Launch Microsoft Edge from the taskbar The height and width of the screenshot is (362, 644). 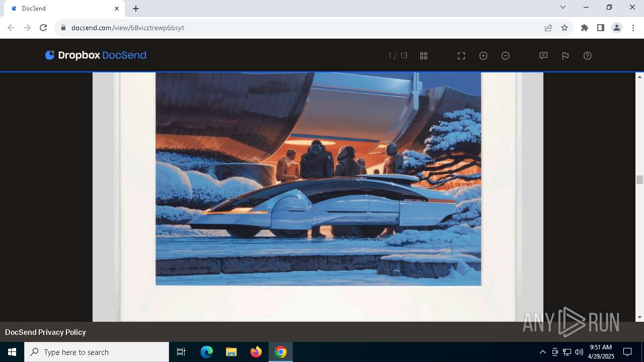coord(207,352)
